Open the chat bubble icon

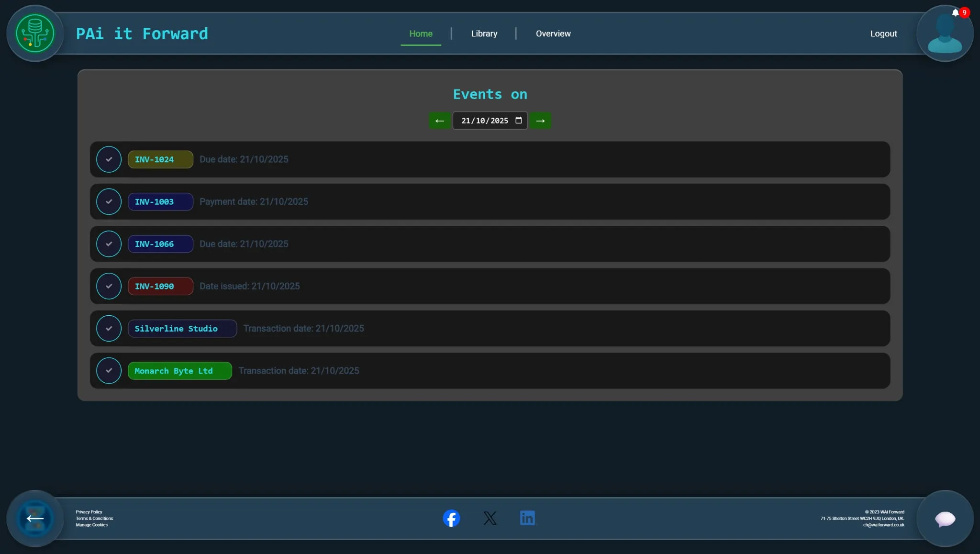tap(945, 519)
